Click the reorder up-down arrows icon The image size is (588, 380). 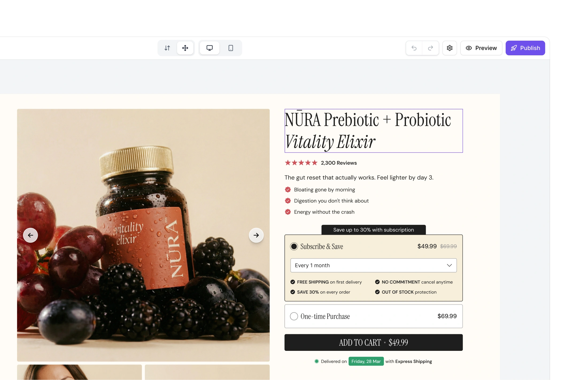pyautogui.click(x=167, y=48)
